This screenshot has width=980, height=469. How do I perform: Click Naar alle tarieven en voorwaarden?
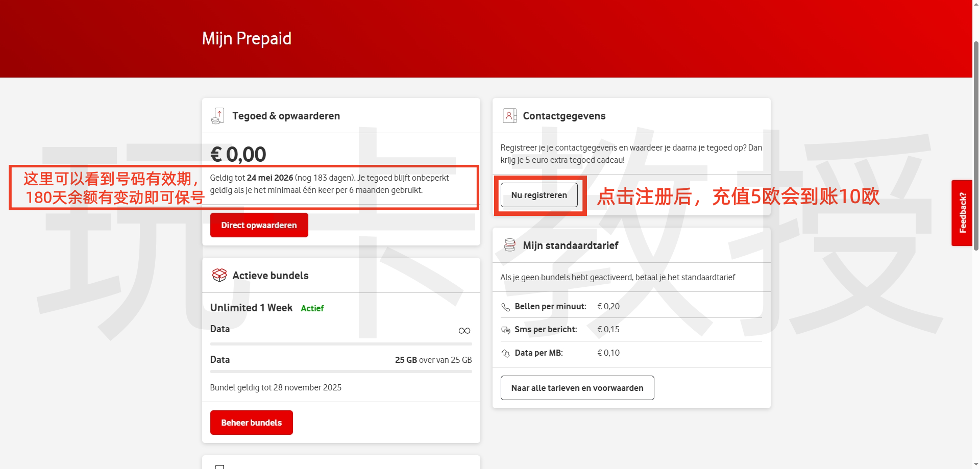coord(577,388)
